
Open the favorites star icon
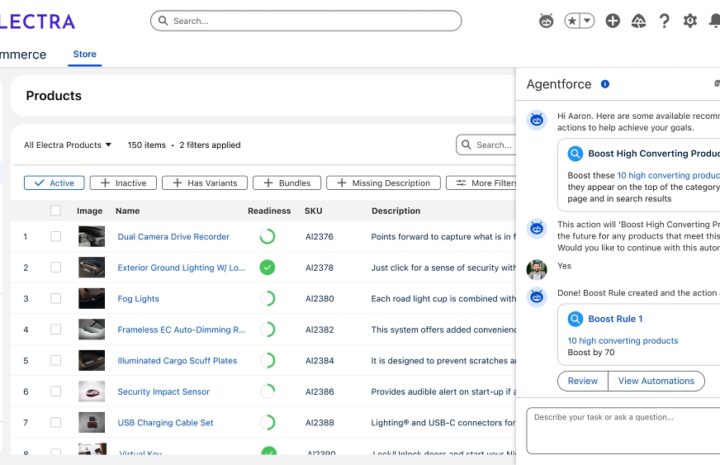pyautogui.click(x=572, y=21)
